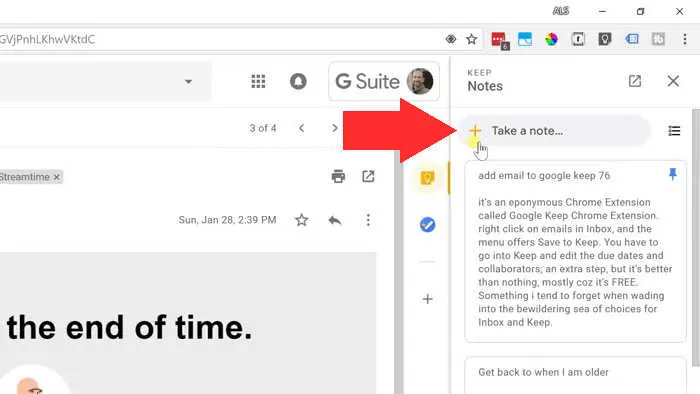700x394 pixels.
Task: Click the greyed-out extension icon in toolbar
Action: (658, 39)
